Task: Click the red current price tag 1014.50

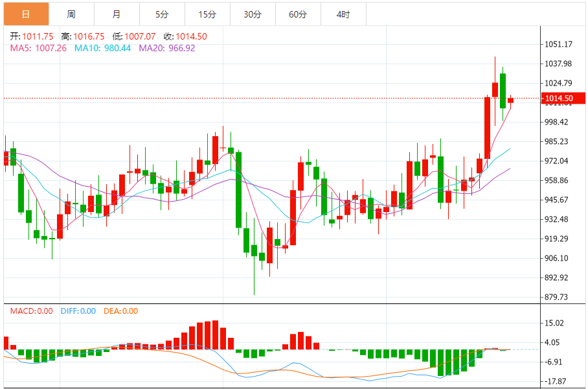Action: [563, 99]
